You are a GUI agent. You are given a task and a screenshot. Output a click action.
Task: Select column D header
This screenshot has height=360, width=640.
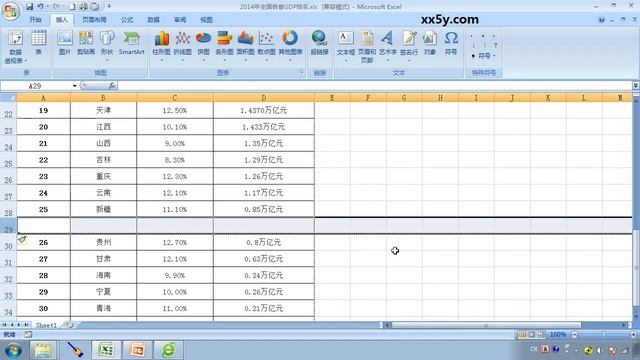[264, 98]
